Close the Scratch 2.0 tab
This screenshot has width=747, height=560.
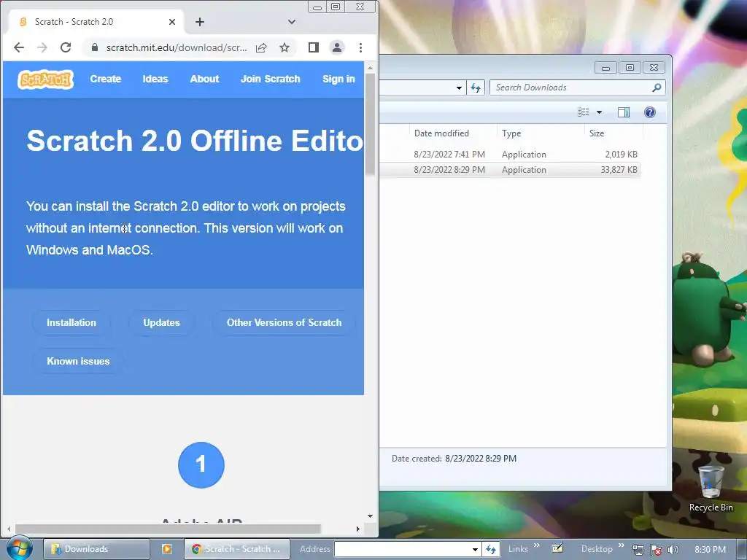pyautogui.click(x=172, y=22)
